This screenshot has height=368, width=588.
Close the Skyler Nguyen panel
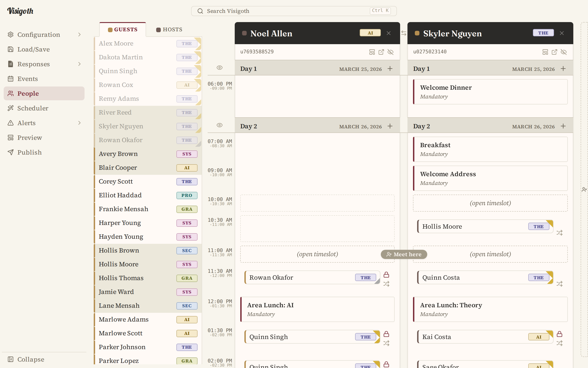pos(562,33)
